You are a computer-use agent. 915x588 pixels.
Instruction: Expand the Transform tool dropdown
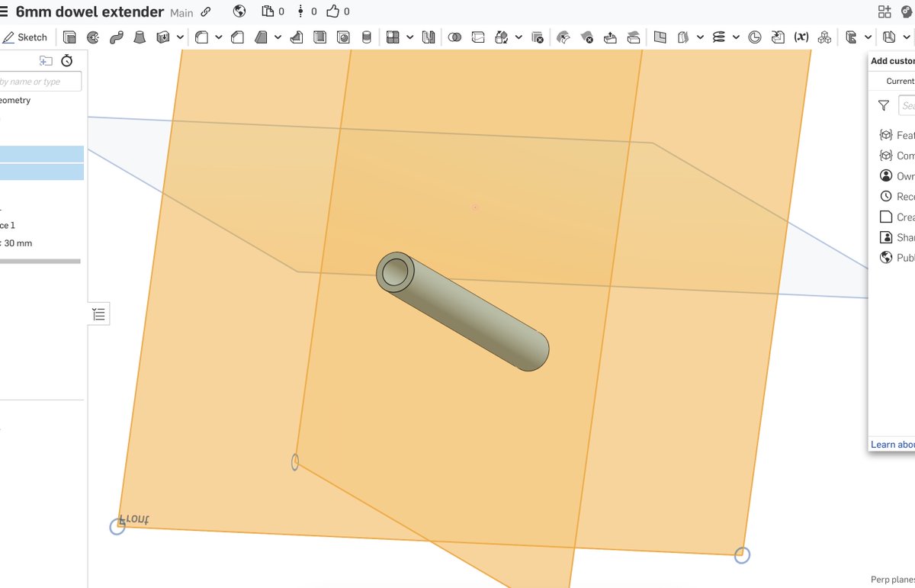518,37
